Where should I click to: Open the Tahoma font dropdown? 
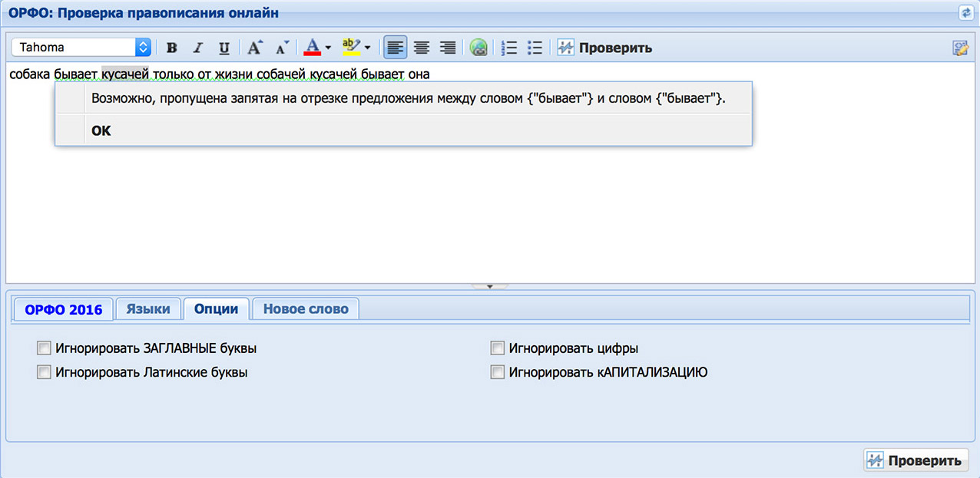point(81,48)
